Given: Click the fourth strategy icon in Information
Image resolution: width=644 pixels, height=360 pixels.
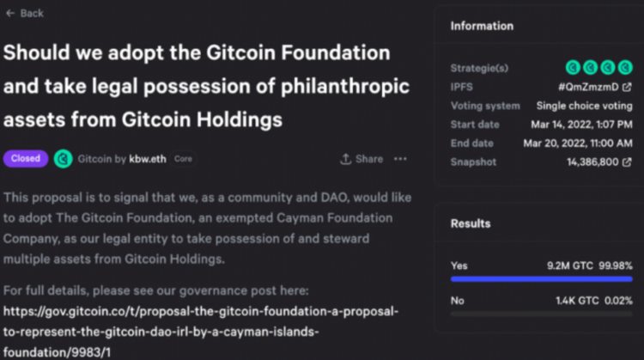Looking at the screenshot, I should point(624,67).
